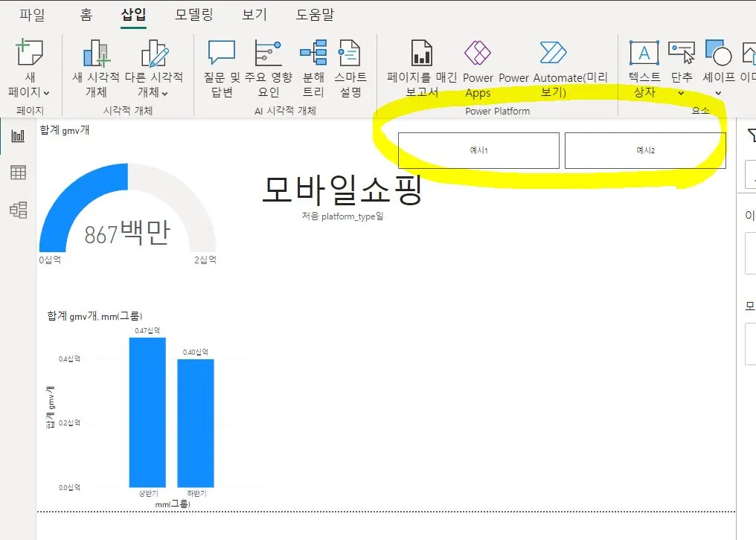Open the 도움말 ribbon tab
Image resolution: width=756 pixels, height=540 pixels.
[314, 14]
